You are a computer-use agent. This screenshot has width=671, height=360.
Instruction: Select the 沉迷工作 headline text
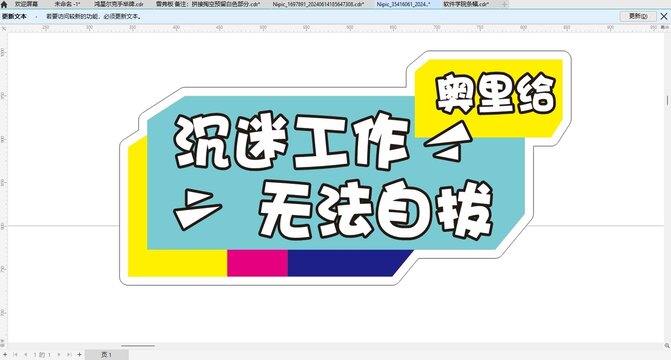(292, 140)
